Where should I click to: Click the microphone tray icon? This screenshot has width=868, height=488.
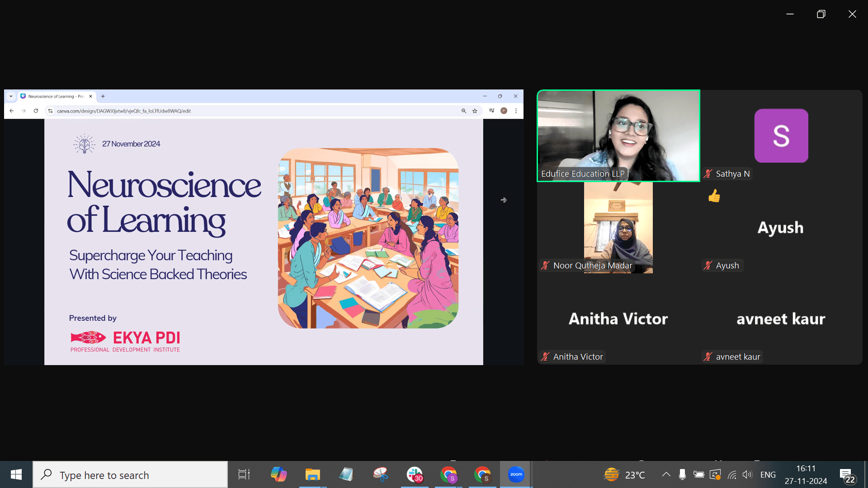coord(682,474)
